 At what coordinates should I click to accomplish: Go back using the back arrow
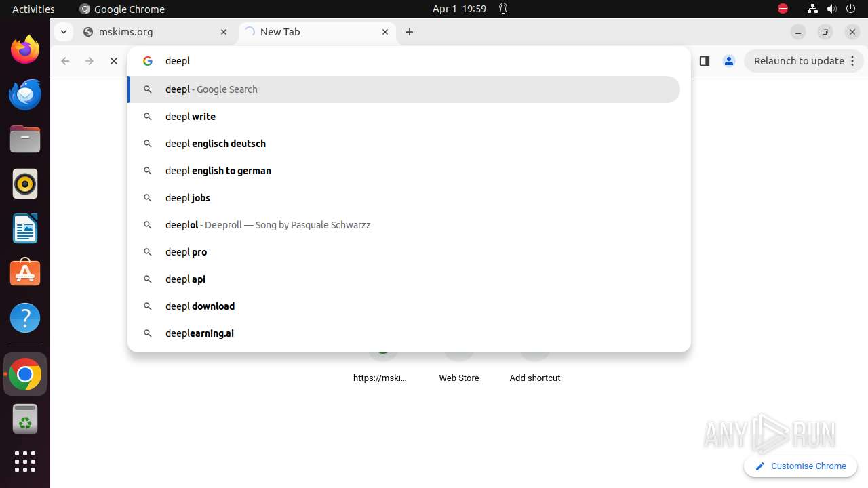(x=65, y=61)
